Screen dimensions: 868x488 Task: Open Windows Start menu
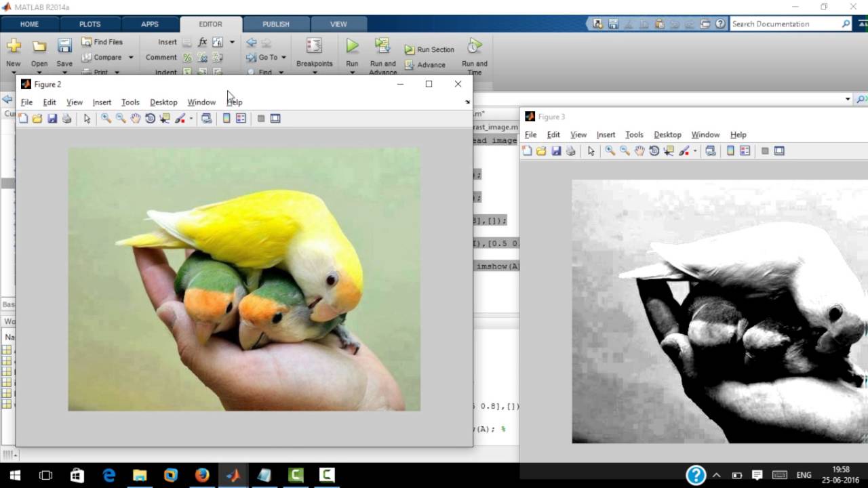point(15,475)
